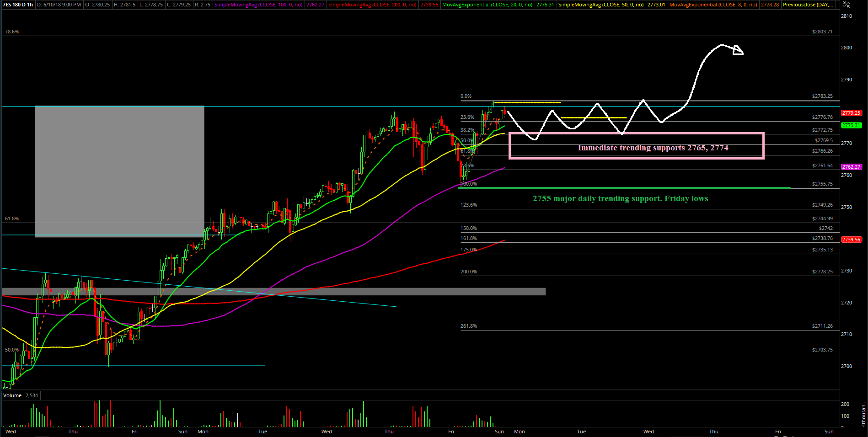
Task: Click the C: 2779.25 close value
Action: point(178,5)
